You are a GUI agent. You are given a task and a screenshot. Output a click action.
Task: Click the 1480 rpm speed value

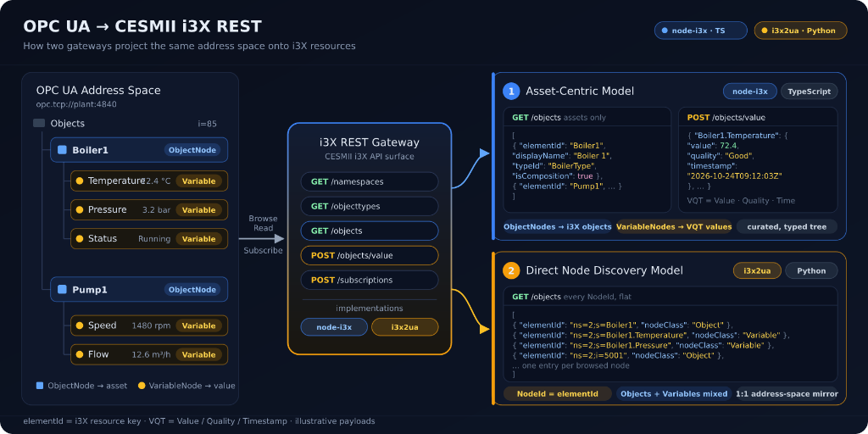click(151, 325)
